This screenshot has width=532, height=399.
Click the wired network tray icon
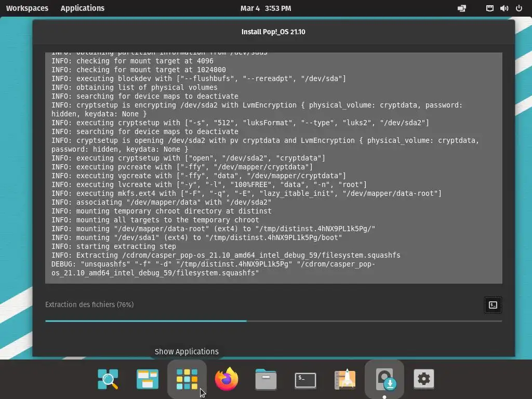pos(489,8)
